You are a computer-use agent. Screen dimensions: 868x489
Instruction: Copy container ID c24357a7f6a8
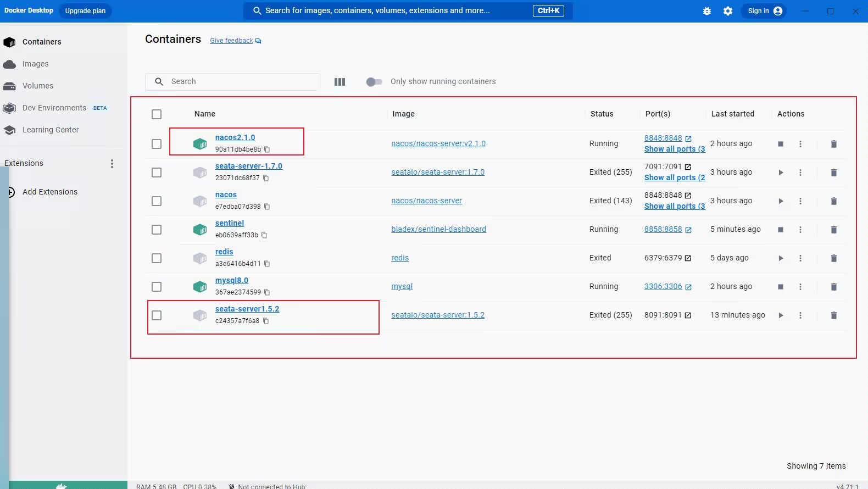[266, 321]
